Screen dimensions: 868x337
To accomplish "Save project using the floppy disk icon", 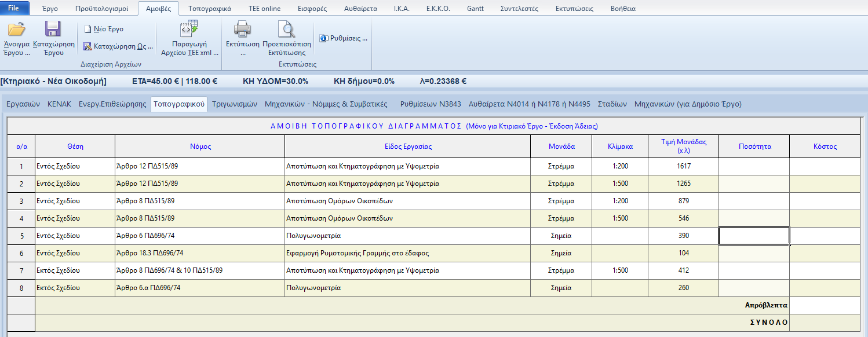I will click(53, 31).
